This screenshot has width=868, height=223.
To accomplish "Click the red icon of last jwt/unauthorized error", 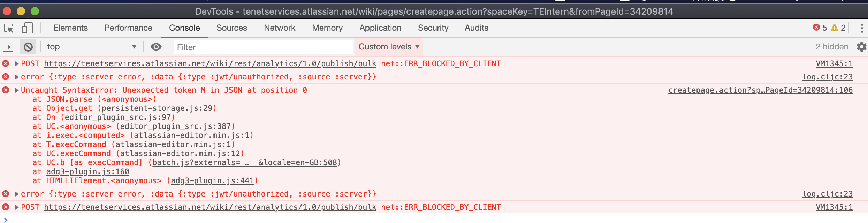I will (x=6, y=194).
